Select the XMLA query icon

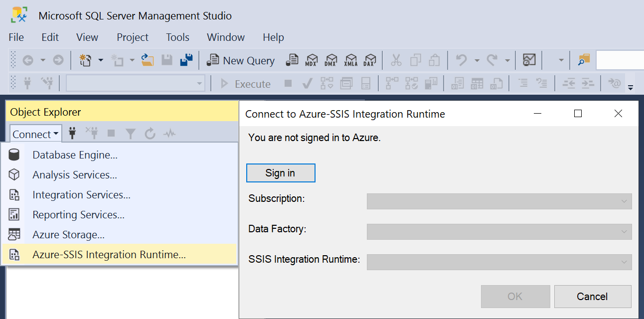tap(351, 60)
